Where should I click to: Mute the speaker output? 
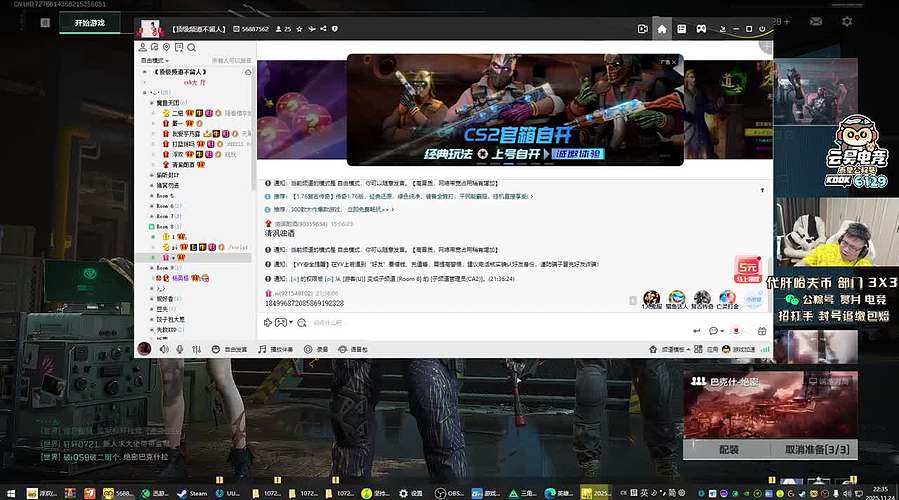(x=164, y=349)
